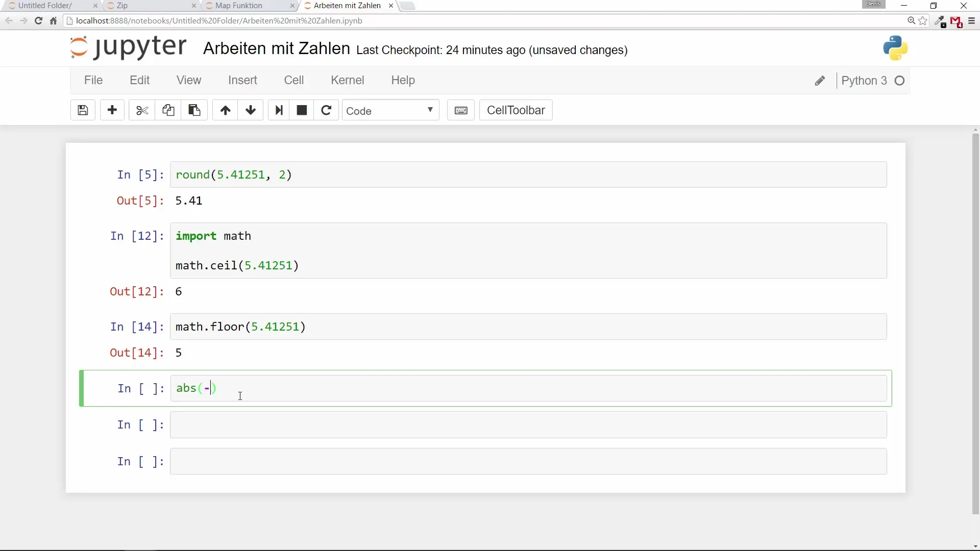The height and width of the screenshot is (551, 980).
Task: Switch to the Untitled Folder/ browser tab
Action: [x=51, y=6]
